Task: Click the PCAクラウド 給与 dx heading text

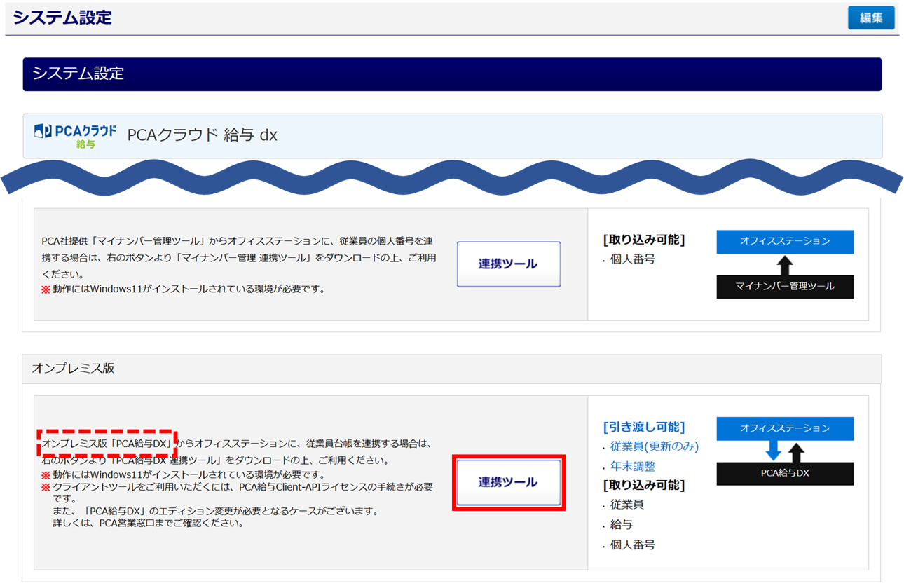Action: click(x=202, y=135)
